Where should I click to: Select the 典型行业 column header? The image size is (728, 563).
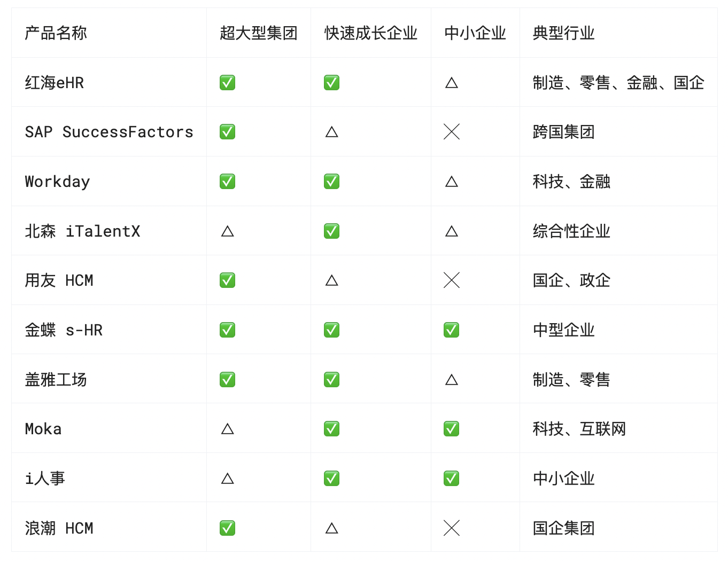564,33
